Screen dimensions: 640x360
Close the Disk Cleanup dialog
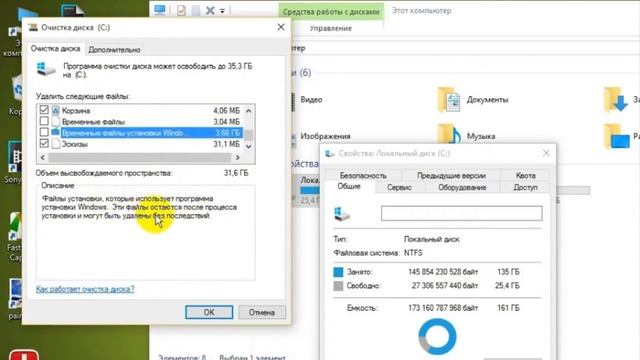point(281,27)
